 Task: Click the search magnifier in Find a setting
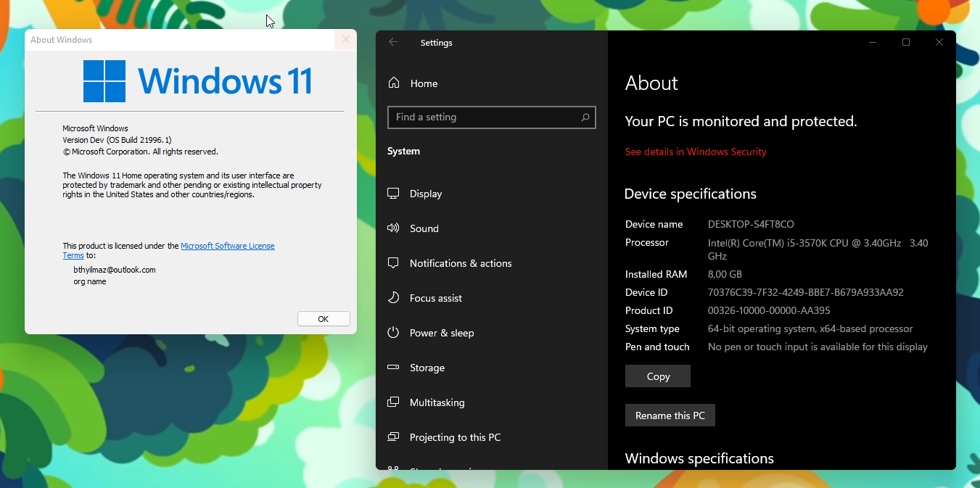[x=585, y=117]
